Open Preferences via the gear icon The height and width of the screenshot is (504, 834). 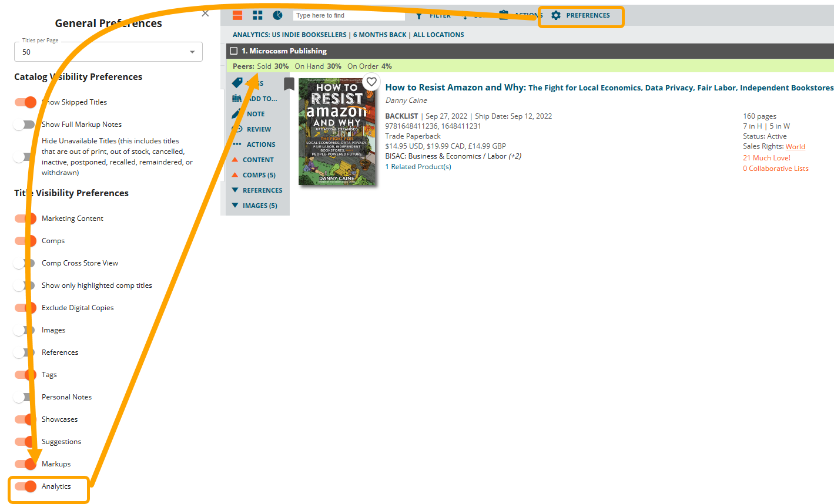click(556, 15)
